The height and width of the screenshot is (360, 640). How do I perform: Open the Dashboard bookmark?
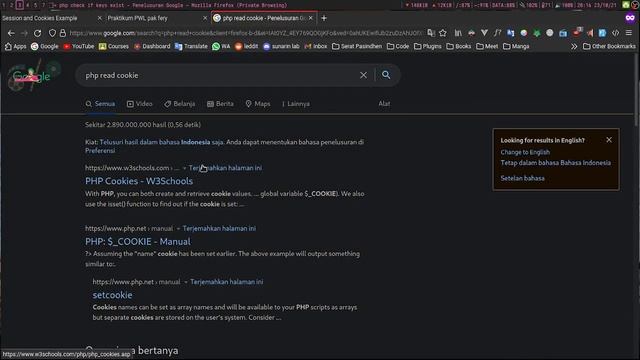click(x=152, y=47)
